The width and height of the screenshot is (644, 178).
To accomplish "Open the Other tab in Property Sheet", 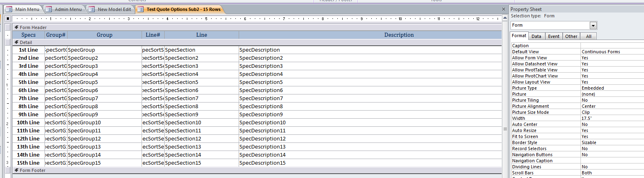I will pos(571,36).
